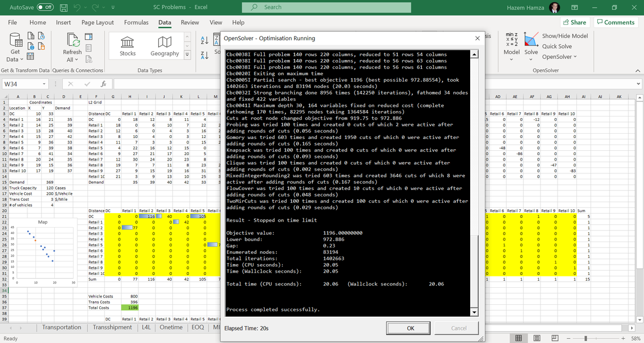Click the solver log scroll-up arrow
The image size is (644, 343).
474,54
